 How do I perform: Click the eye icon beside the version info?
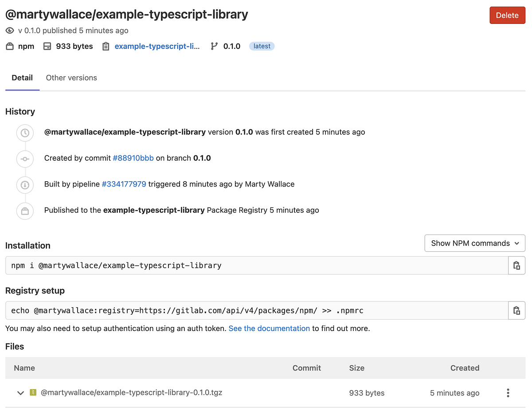click(x=9, y=31)
